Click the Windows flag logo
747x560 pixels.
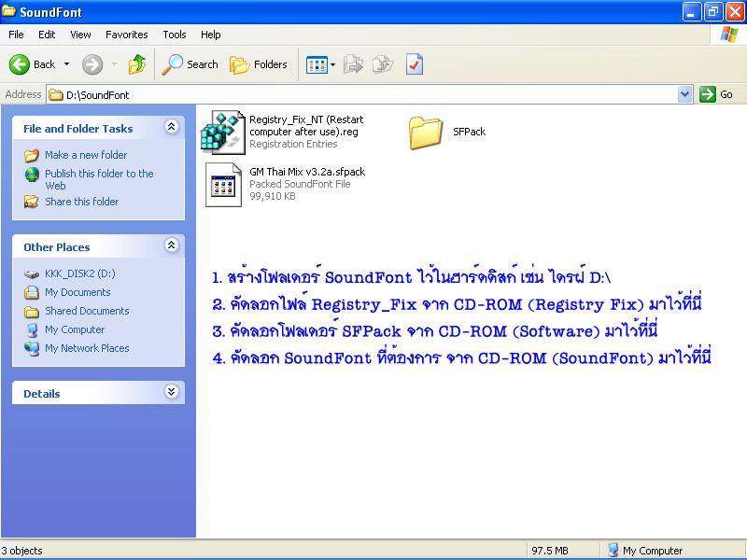729,35
